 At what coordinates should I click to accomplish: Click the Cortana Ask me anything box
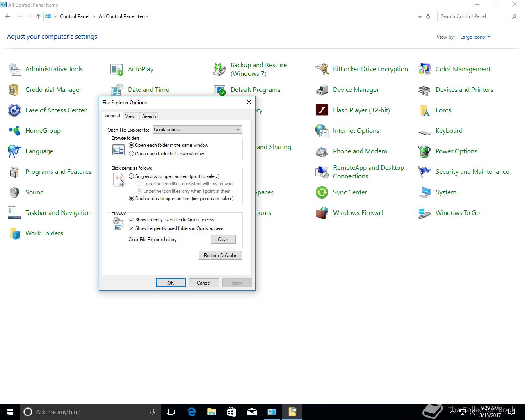[x=90, y=412]
